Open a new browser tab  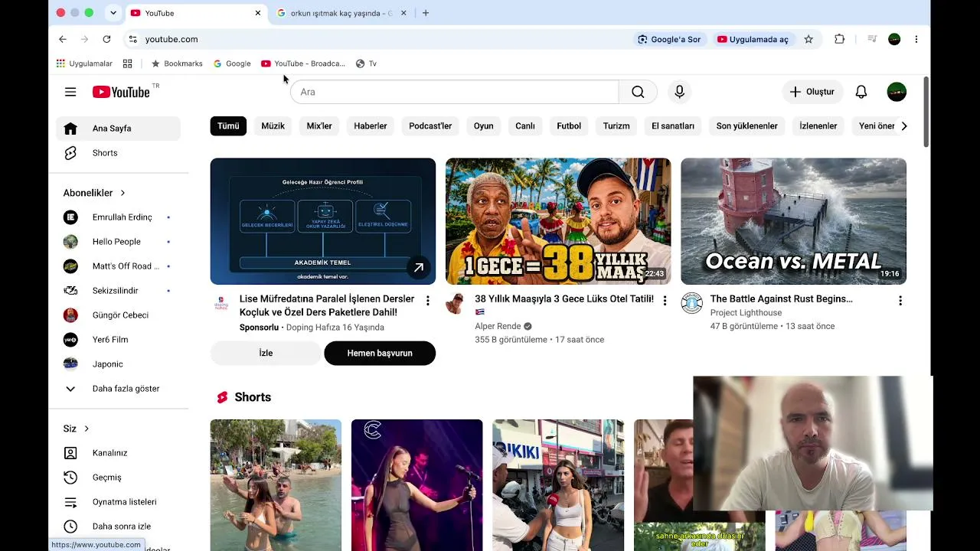click(426, 13)
